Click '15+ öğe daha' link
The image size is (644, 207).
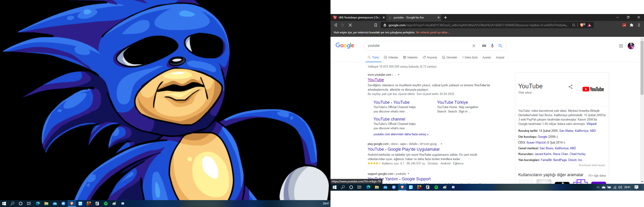coord(597,175)
